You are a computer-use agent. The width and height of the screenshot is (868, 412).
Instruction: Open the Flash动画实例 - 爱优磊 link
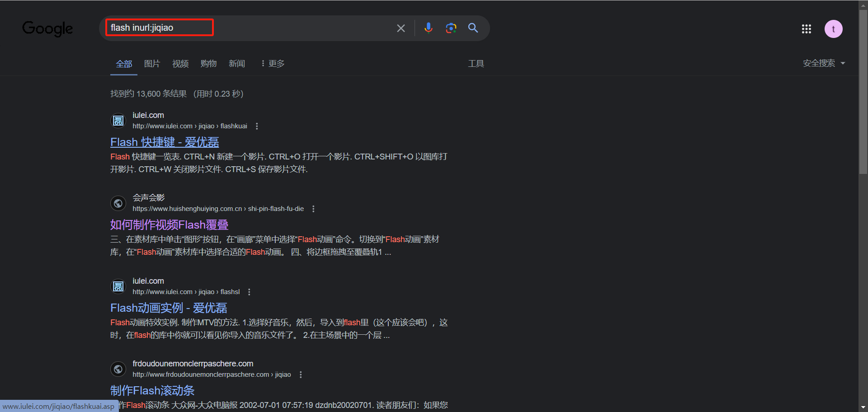[x=169, y=308]
